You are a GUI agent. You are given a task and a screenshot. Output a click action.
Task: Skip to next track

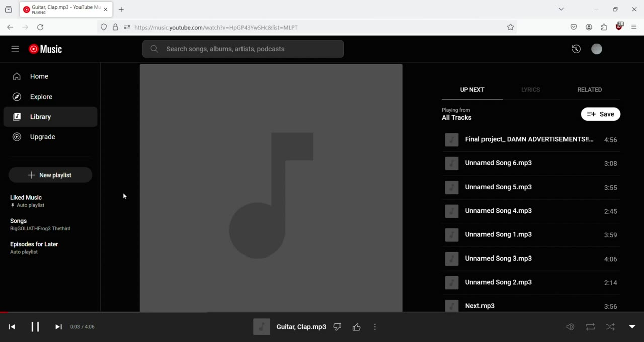click(x=58, y=327)
